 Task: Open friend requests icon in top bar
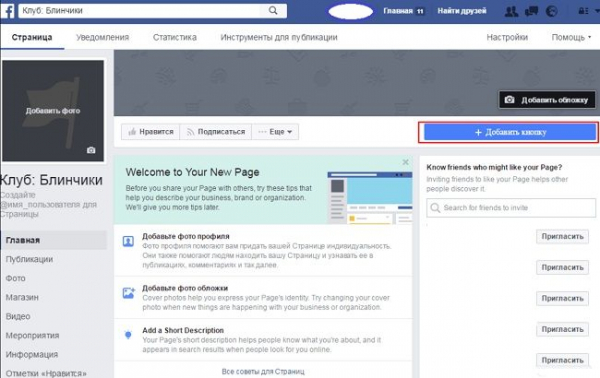(x=511, y=11)
